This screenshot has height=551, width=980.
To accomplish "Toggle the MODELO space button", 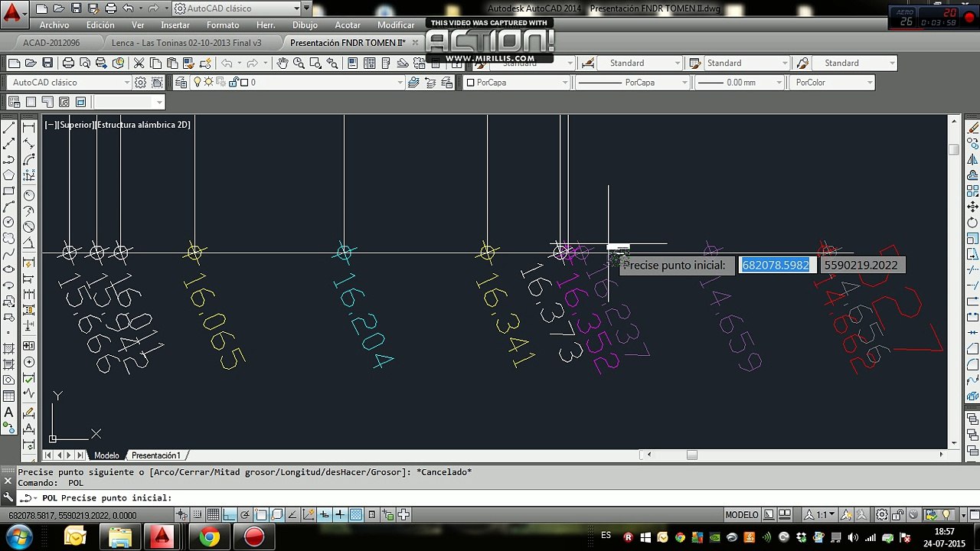I will [x=741, y=515].
